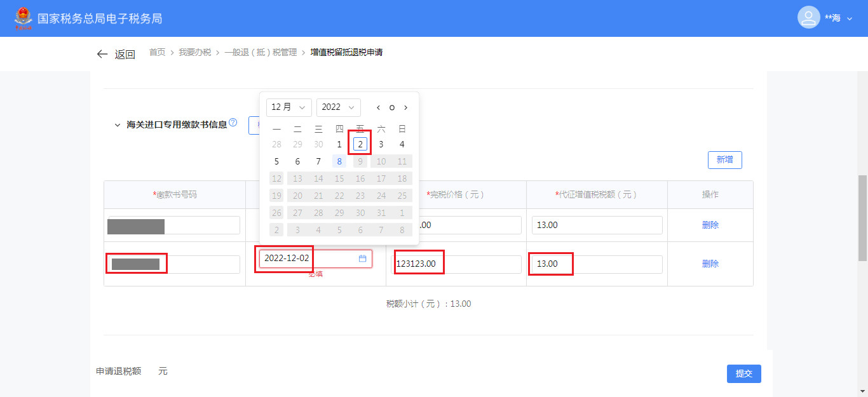Navigate to 首页 breadcrumb
The image size is (868, 397).
point(157,53)
